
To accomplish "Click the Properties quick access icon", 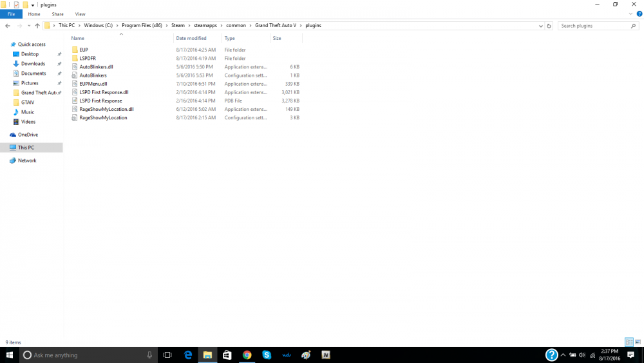I will coord(17,5).
